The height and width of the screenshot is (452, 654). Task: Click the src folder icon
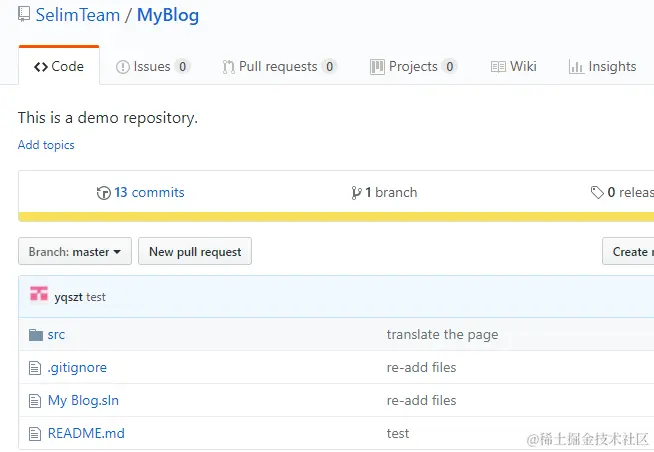[x=36, y=334]
